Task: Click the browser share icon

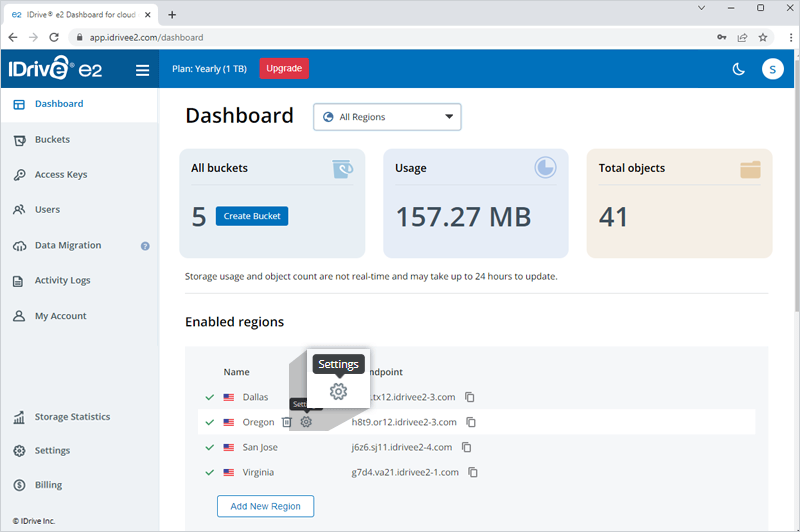Action: [x=742, y=37]
